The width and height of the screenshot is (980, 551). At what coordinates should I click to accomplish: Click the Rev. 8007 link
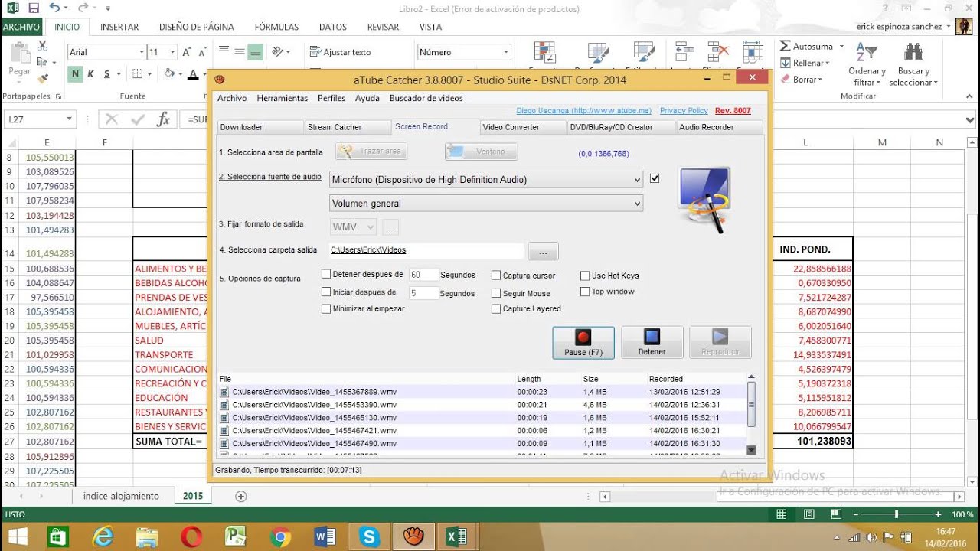click(733, 111)
